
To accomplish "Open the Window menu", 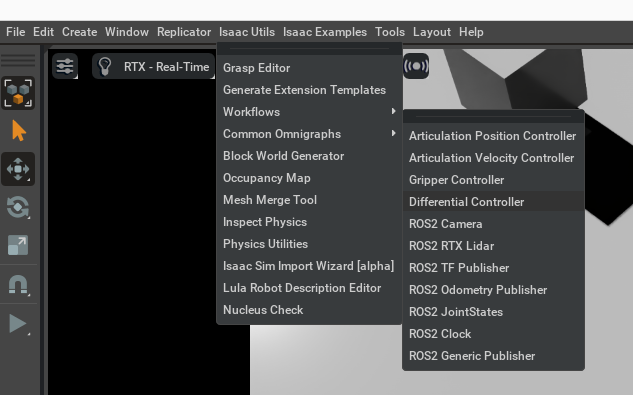I will coord(127,32).
